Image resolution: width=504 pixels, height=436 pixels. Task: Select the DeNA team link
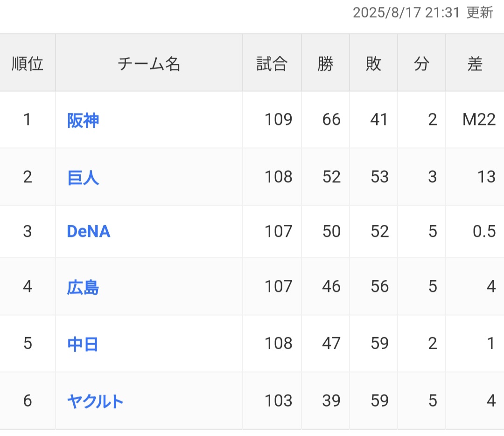click(x=89, y=232)
